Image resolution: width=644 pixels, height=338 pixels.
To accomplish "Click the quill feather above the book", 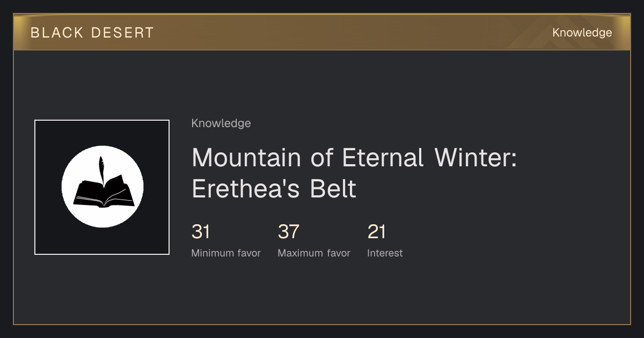I will point(101,170).
